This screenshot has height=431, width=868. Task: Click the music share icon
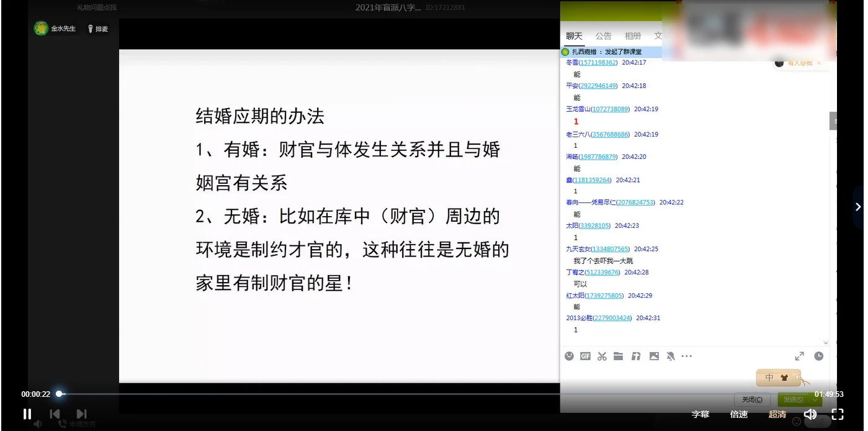point(636,356)
